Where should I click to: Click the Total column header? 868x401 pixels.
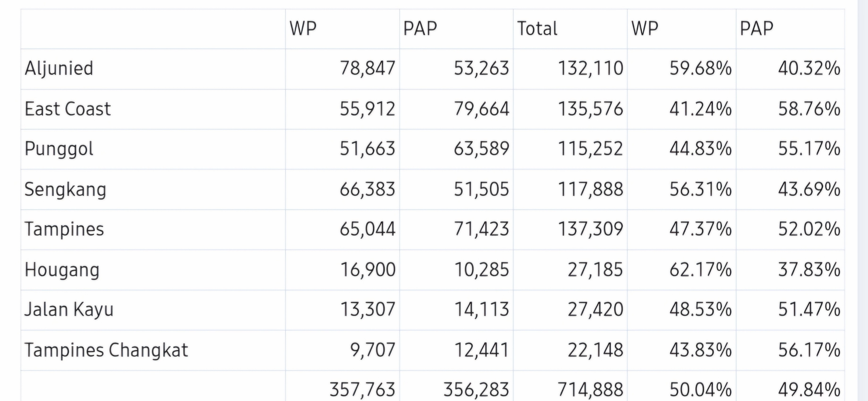tap(537, 29)
